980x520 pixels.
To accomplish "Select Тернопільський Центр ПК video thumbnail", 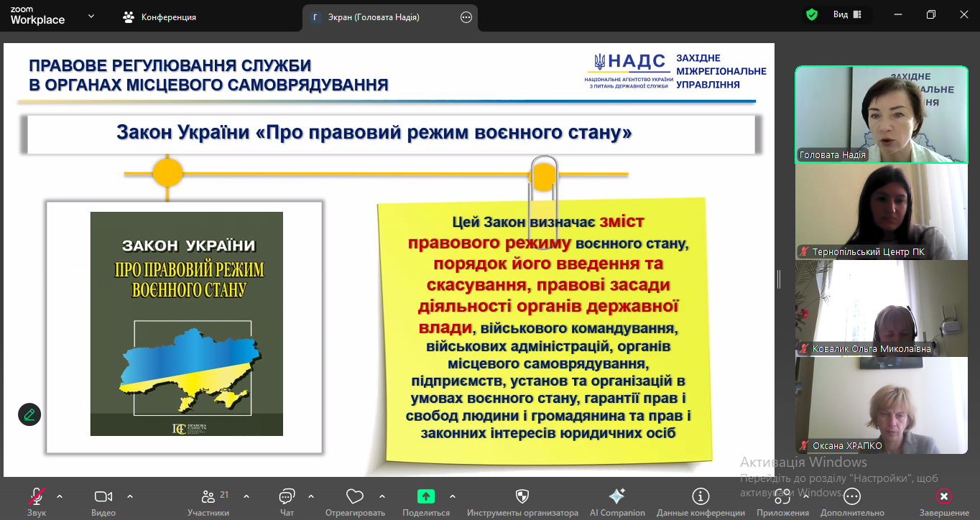I will [882, 212].
